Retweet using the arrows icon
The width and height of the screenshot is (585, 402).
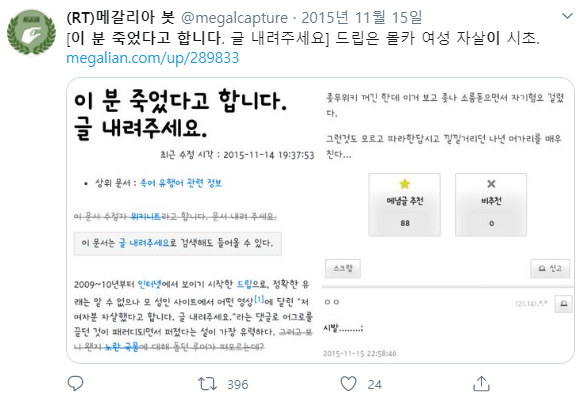(x=207, y=384)
